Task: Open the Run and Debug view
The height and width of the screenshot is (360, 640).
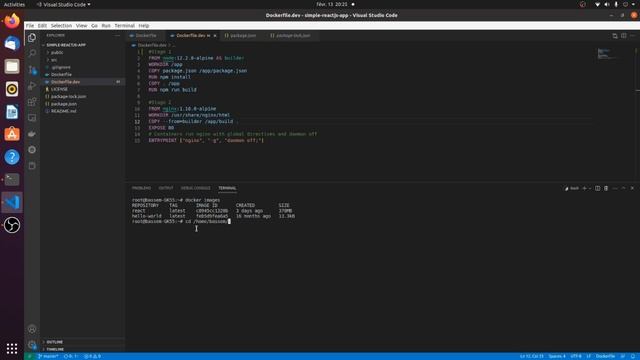Action: pyautogui.click(x=32, y=86)
